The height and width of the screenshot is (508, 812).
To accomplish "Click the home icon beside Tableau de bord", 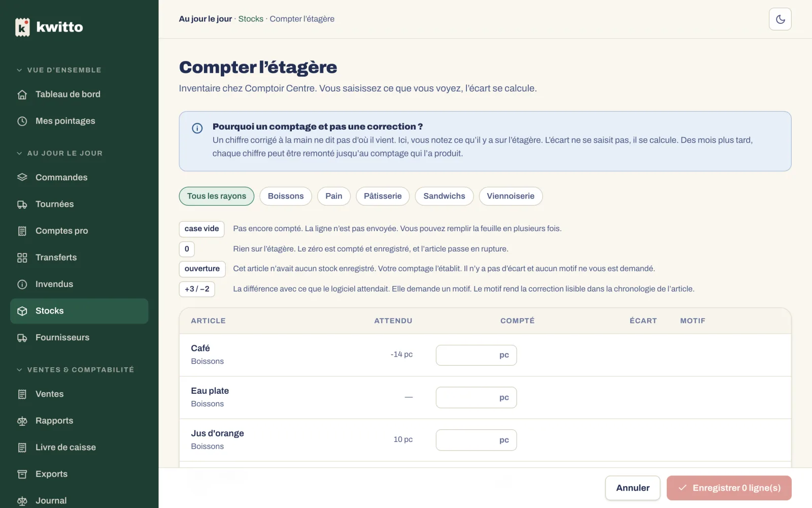I will tap(22, 94).
